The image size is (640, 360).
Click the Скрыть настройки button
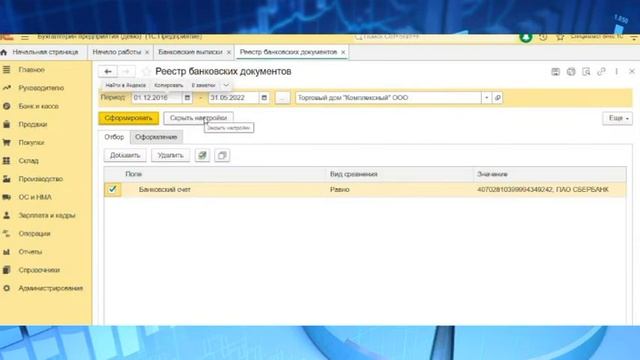(x=198, y=118)
